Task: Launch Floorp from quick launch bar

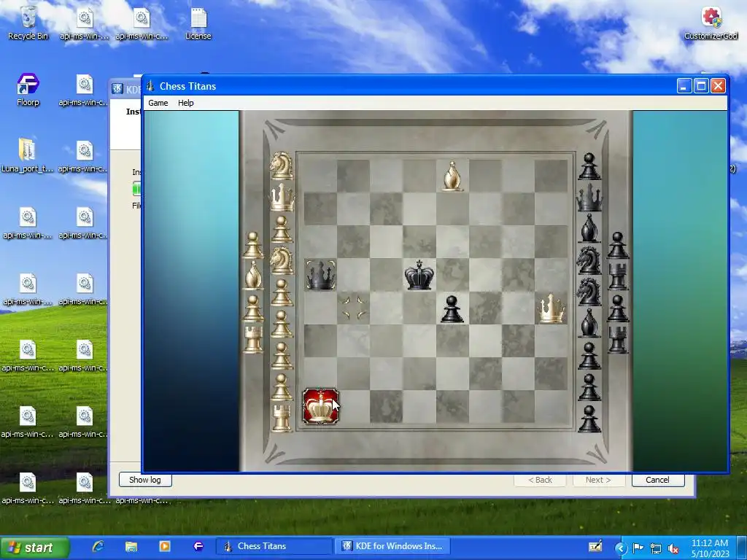Action: point(198,546)
